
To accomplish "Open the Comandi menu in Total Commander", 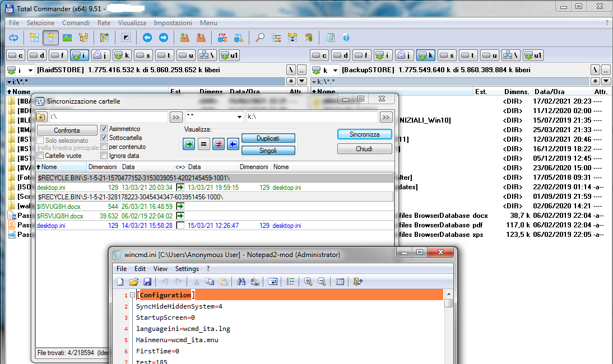I will [76, 22].
